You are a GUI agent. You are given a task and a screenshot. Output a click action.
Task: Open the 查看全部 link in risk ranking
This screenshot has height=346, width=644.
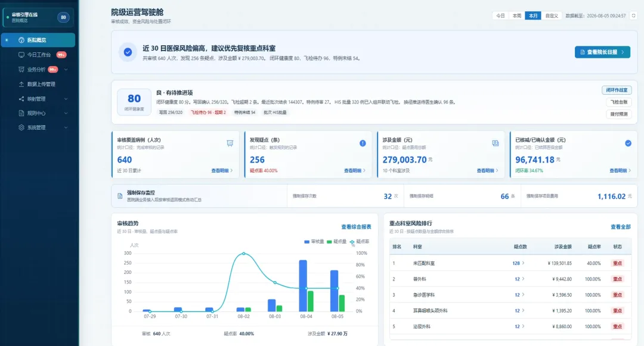tap(620, 227)
